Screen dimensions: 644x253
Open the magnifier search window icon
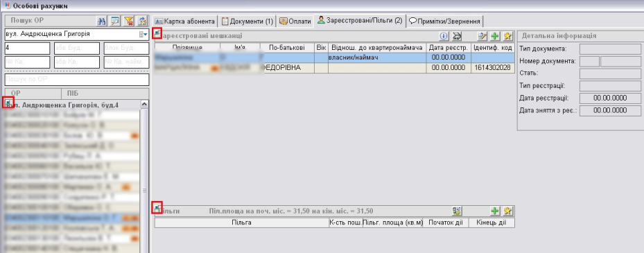point(115,21)
